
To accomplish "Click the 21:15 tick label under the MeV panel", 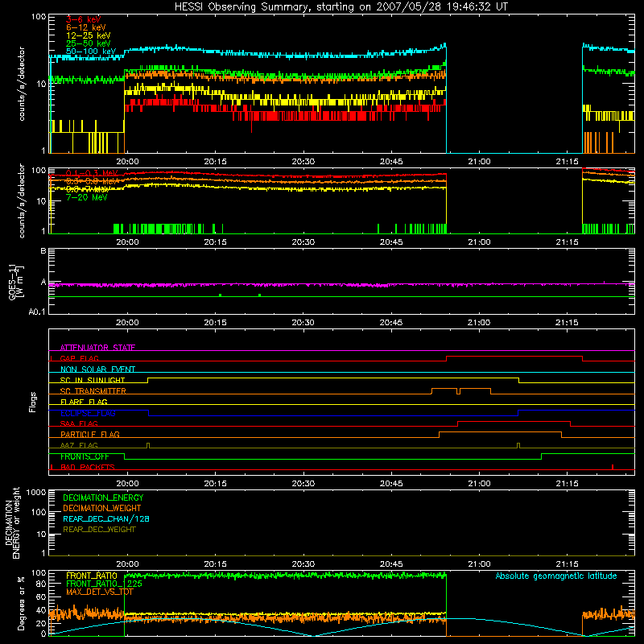I will (x=567, y=242).
